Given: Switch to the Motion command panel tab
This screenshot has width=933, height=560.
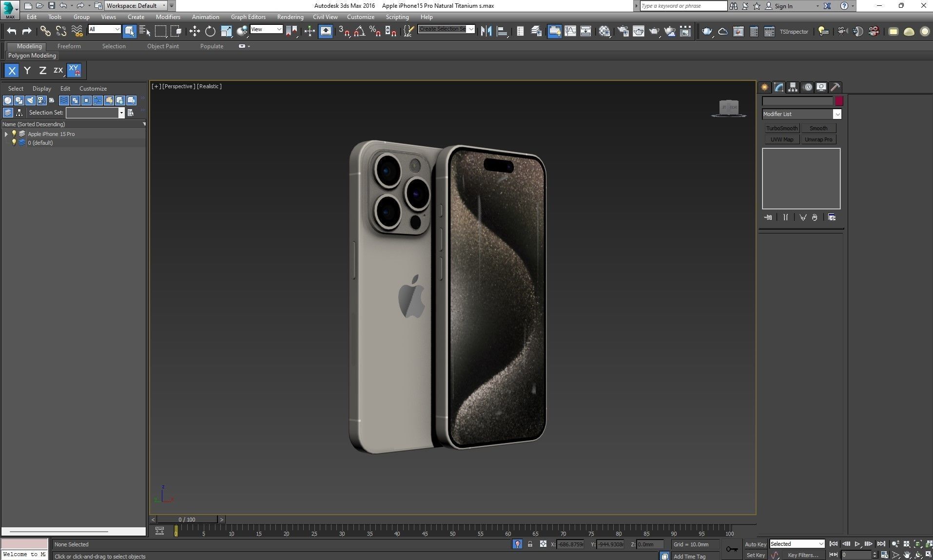Looking at the screenshot, I should 808,87.
